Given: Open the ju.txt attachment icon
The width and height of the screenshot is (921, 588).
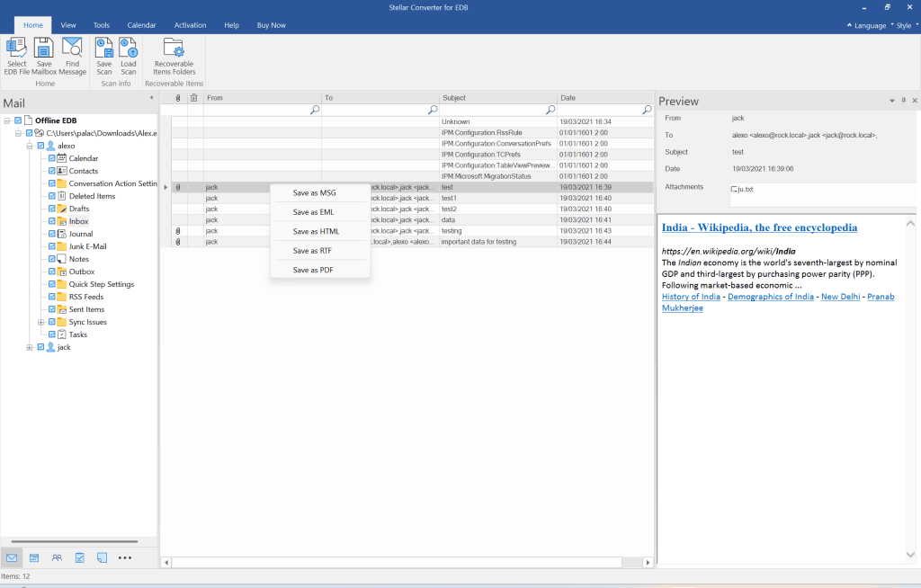Looking at the screenshot, I should (734, 189).
